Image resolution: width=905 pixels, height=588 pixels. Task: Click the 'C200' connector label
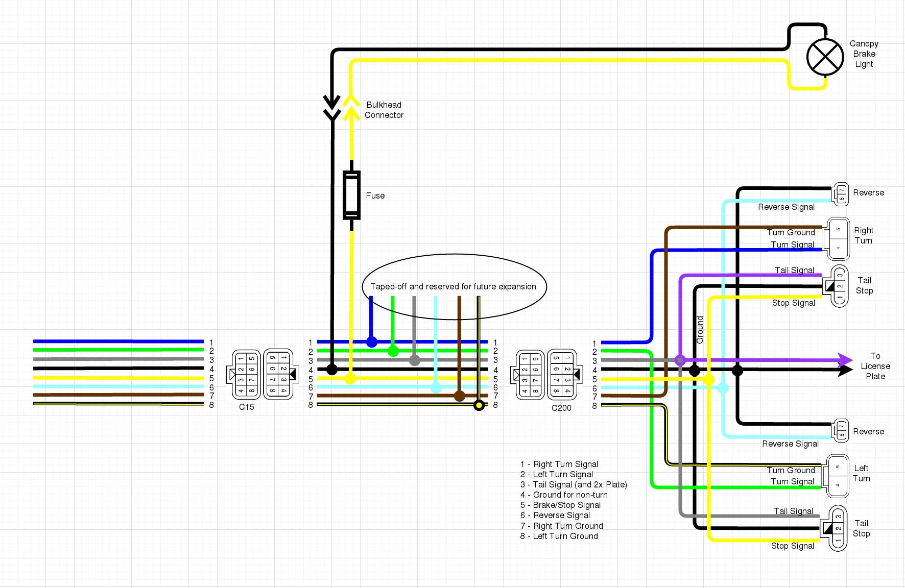coord(561,408)
